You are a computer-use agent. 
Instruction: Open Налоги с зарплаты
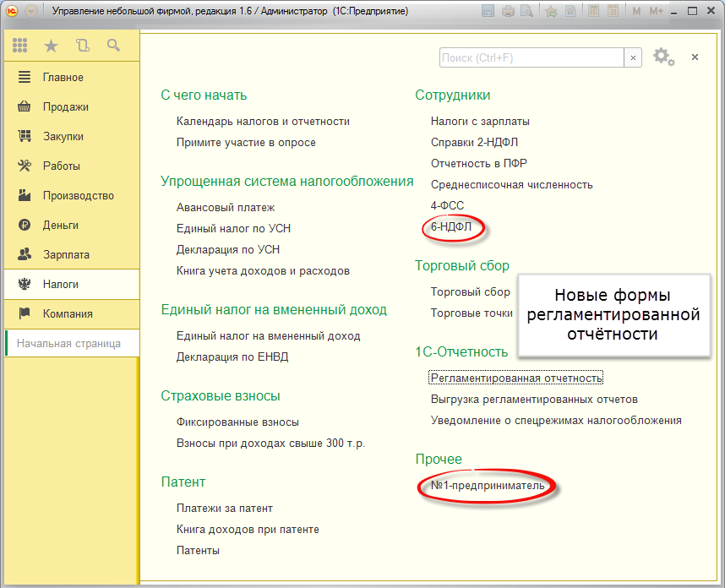481,121
